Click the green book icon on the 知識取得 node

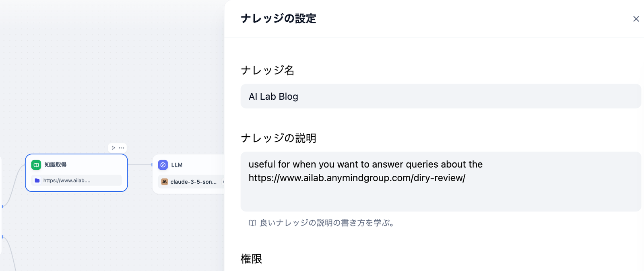[37, 164]
